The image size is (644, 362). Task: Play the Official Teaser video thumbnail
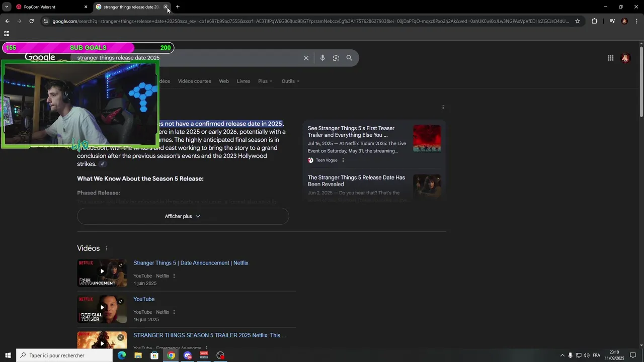tap(102, 309)
